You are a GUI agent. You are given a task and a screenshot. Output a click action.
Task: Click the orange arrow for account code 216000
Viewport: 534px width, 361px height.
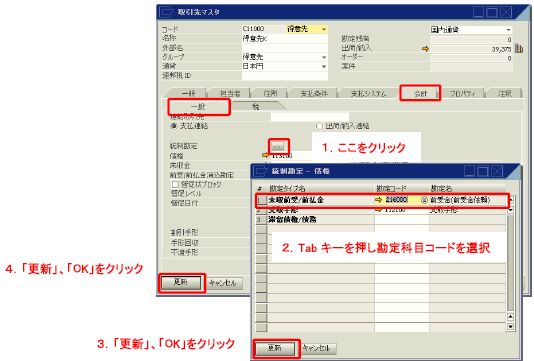[x=378, y=200]
